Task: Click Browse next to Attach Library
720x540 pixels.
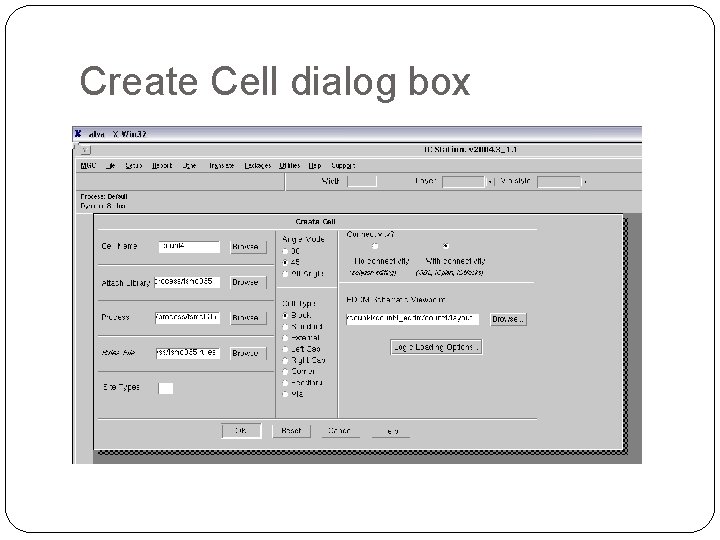Action: pyautogui.click(x=248, y=282)
